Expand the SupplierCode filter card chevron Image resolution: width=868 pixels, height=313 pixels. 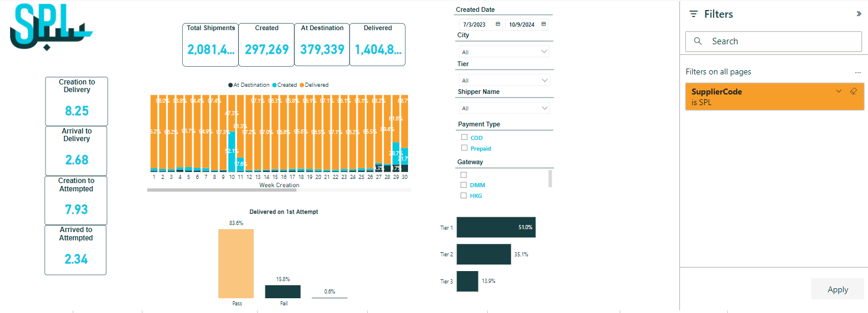click(x=838, y=92)
